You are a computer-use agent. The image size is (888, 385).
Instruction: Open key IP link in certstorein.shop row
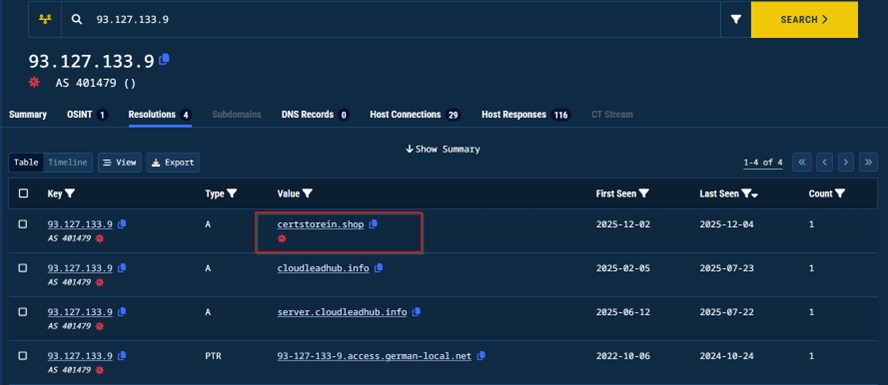tap(80, 224)
